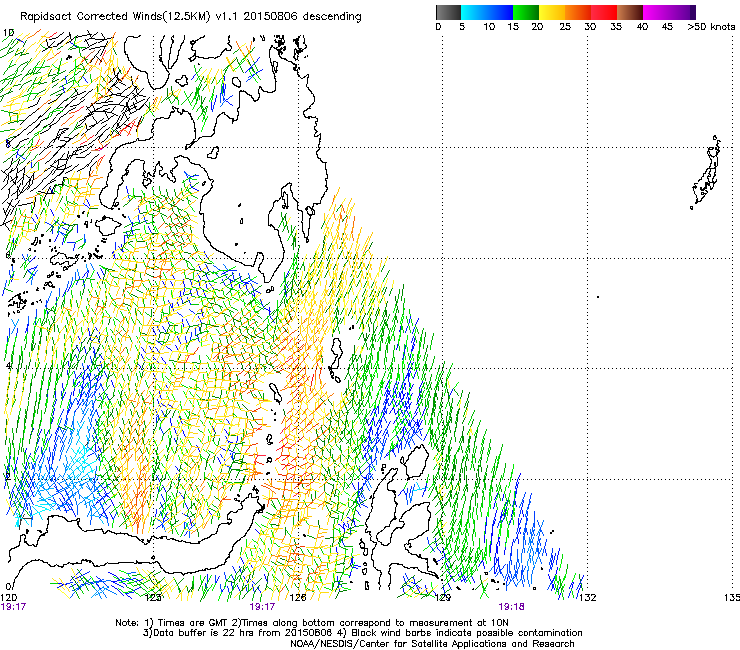This screenshot has height=650, width=740.
Task: Select the orange 25–30 knot legend segment
Action: coord(578,12)
